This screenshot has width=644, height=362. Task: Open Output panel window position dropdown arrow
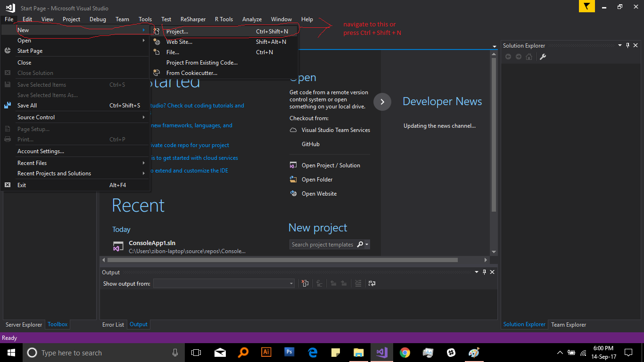pyautogui.click(x=477, y=272)
